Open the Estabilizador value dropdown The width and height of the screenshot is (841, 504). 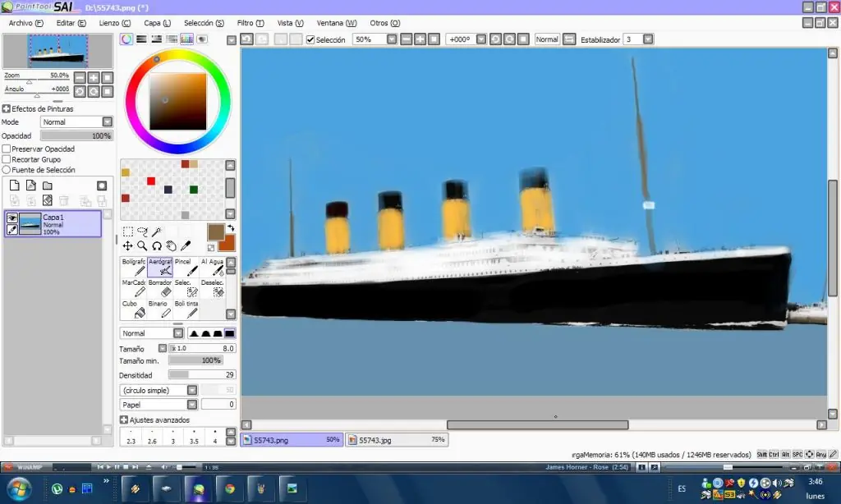648,39
